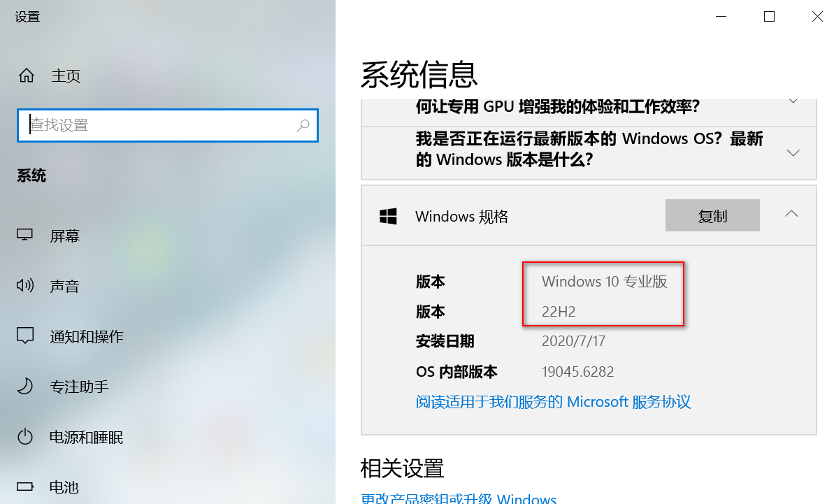Viewport: 834px width, 504px height.
Task: Collapse the Windows 规格 section chevron
Action: click(791, 214)
